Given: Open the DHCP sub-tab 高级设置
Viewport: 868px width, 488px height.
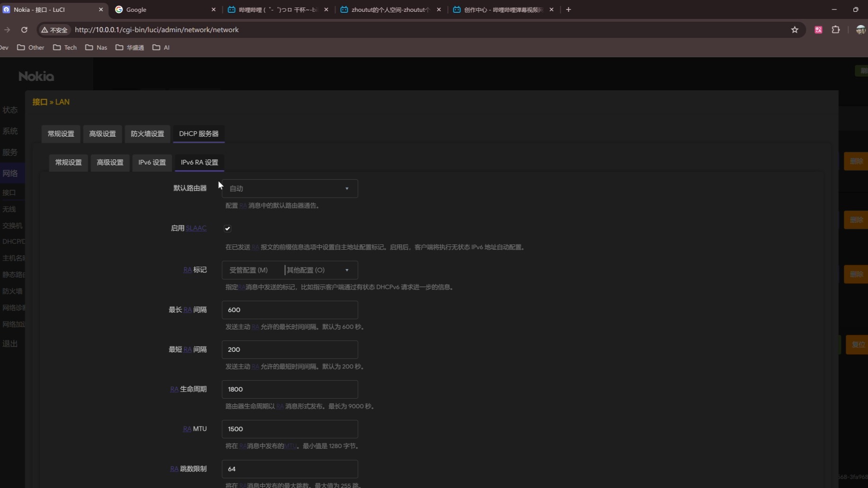Looking at the screenshot, I should click(110, 162).
